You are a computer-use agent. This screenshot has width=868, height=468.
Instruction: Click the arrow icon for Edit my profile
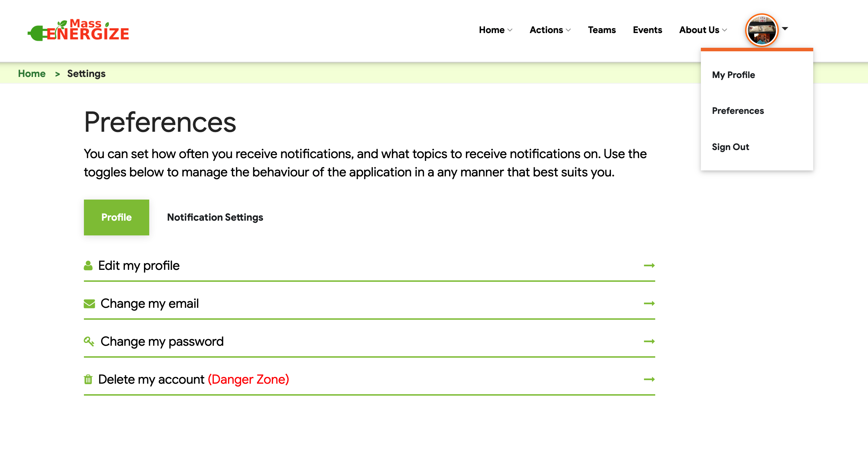(x=649, y=266)
